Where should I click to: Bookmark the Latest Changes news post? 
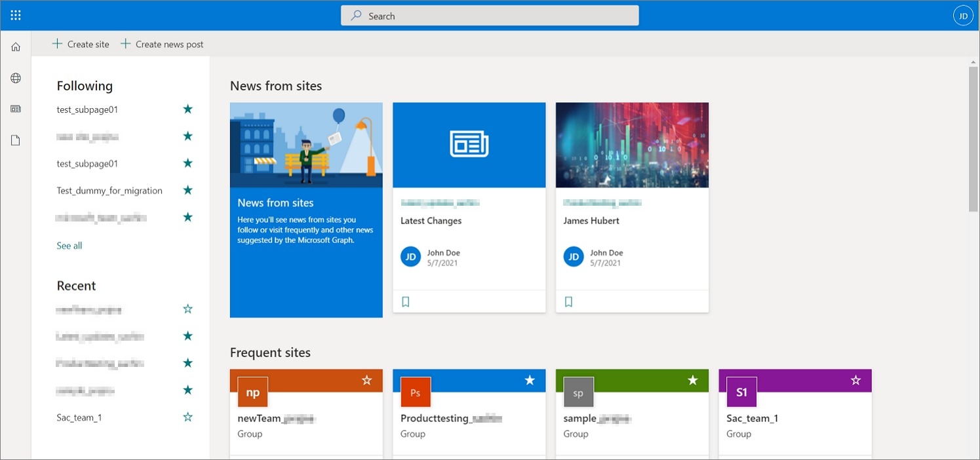[x=405, y=301]
